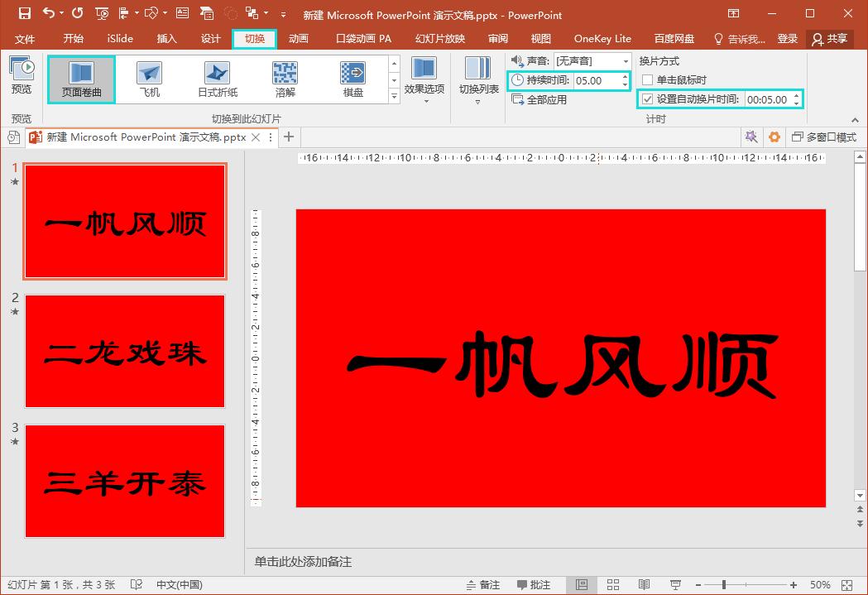Switch to the 幻灯片放映 tab
This screenshot has height=595, width=868.
[x=440, y=39]
